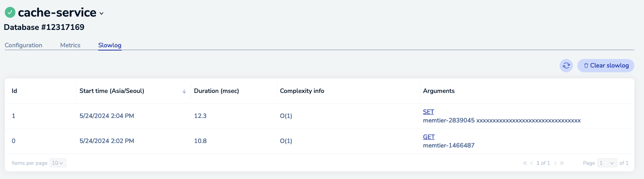Open the Metrics tab
The width and height of the screenshot is (644, 179).
(x=70, y=45)
